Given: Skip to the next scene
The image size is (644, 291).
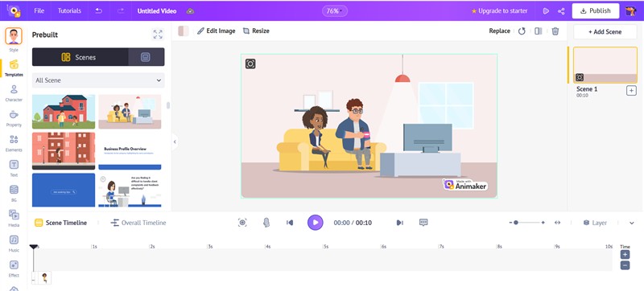Looking at the screenshot, I should (x=399, y=223).
